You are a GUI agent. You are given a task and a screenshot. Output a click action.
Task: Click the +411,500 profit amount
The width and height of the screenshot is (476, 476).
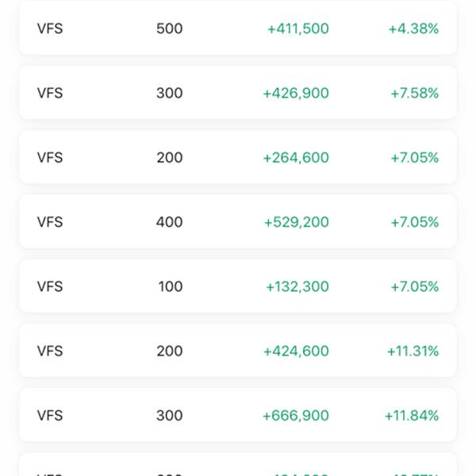click(298, 29)
